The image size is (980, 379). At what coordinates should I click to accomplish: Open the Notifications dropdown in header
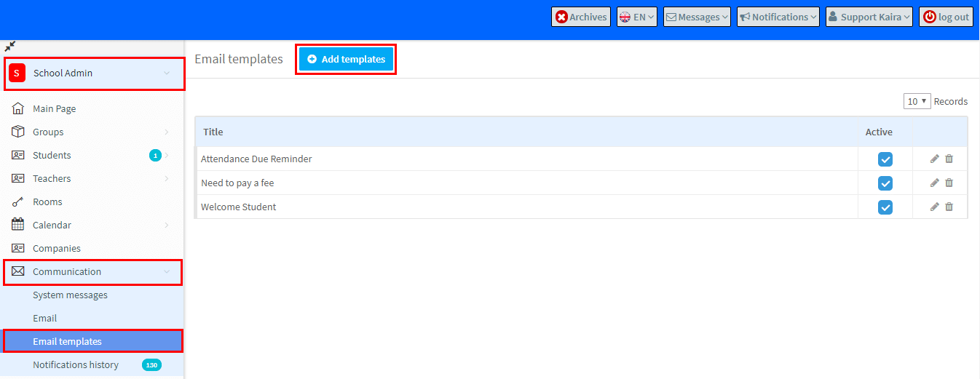(778, 17)
